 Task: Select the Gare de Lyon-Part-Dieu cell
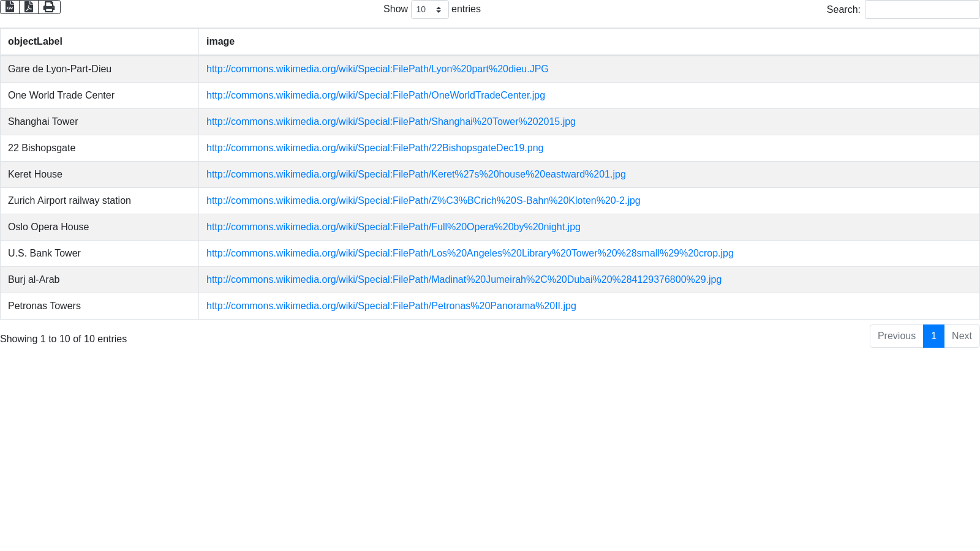pos(99,69)
